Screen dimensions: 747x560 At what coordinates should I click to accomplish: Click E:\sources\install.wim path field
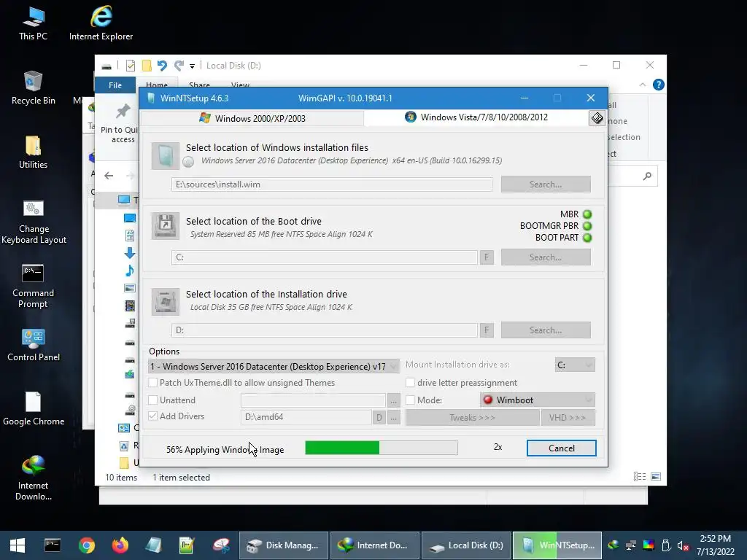click(332, 184)
